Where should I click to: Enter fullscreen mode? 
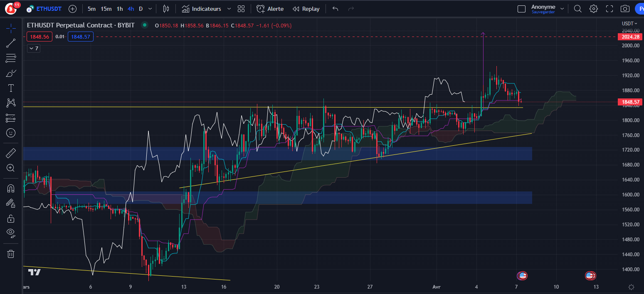(609, 9)
